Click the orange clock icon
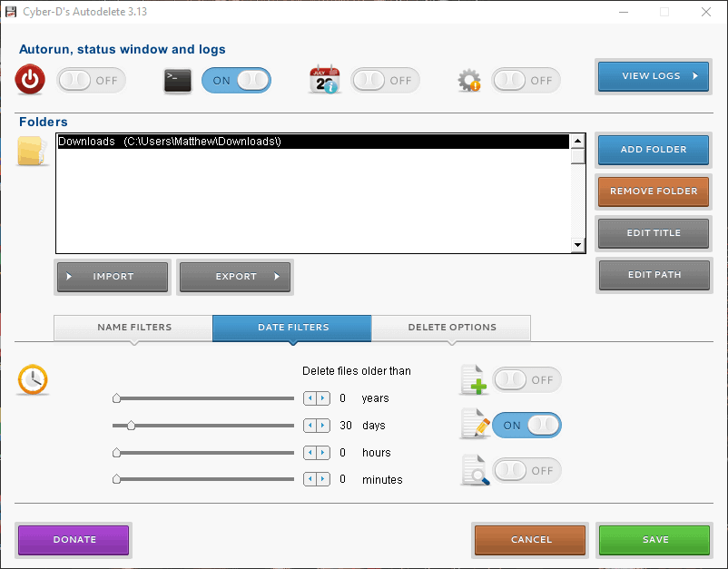Image resolution: width=728 pixels, height=569 pixels. [33, 379]
